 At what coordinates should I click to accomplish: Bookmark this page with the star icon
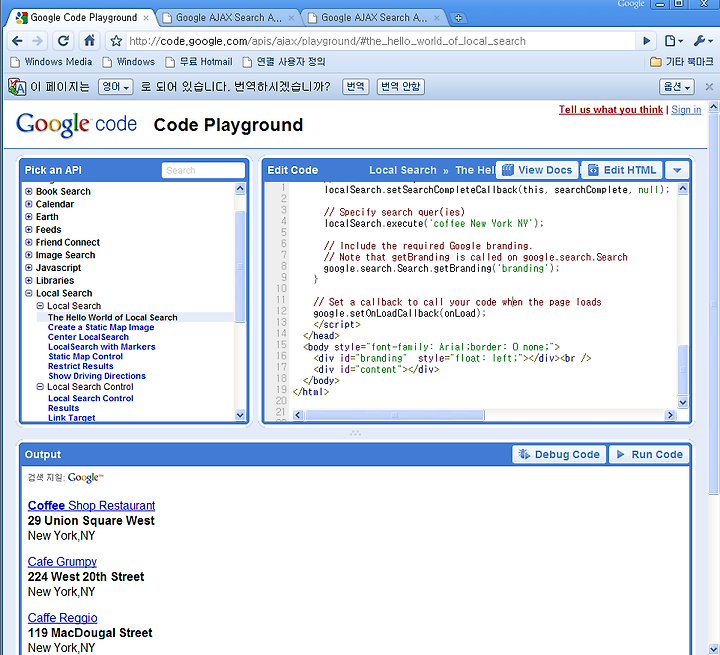[x=116, y=41]
